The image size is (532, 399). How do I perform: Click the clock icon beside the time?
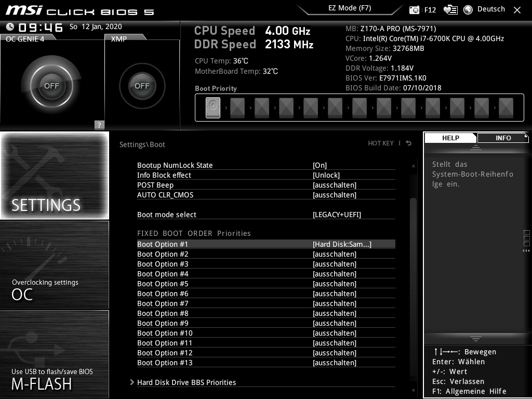click(10, 27)
